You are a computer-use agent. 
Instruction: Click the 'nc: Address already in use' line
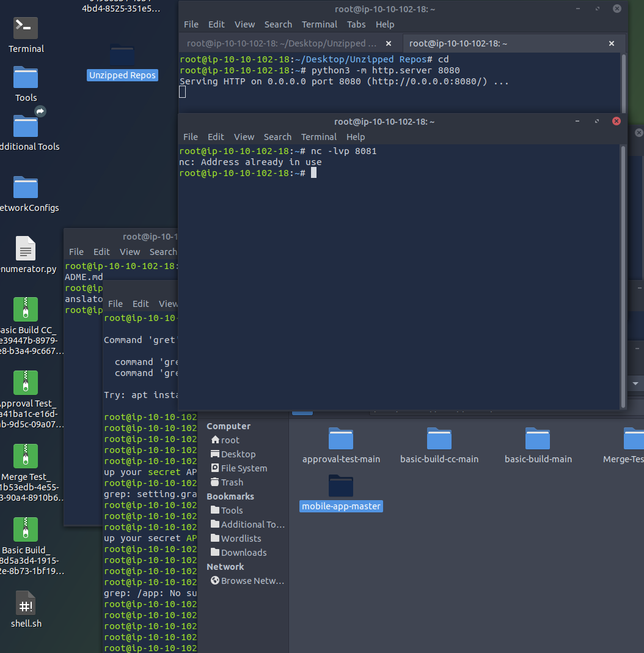click(x=250, y=163)
